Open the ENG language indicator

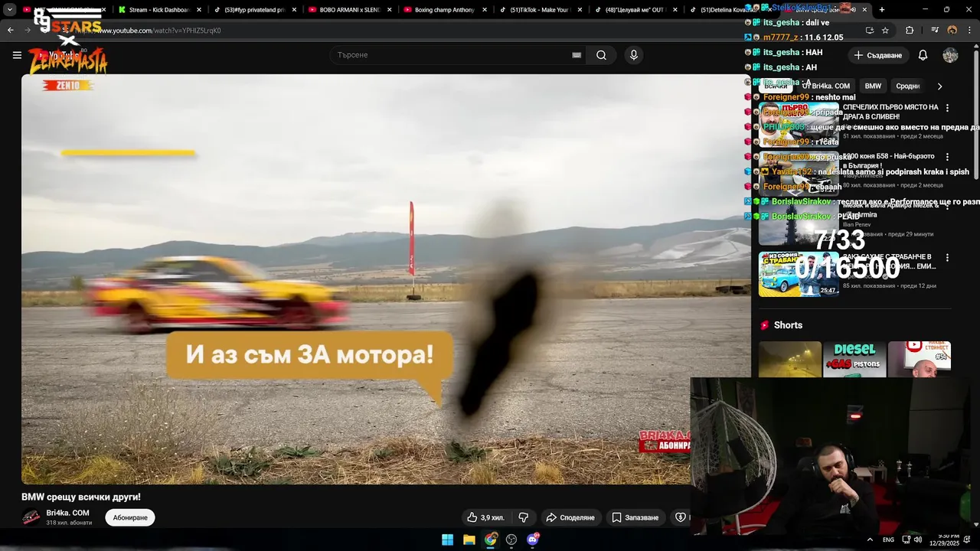click(888, 540)
